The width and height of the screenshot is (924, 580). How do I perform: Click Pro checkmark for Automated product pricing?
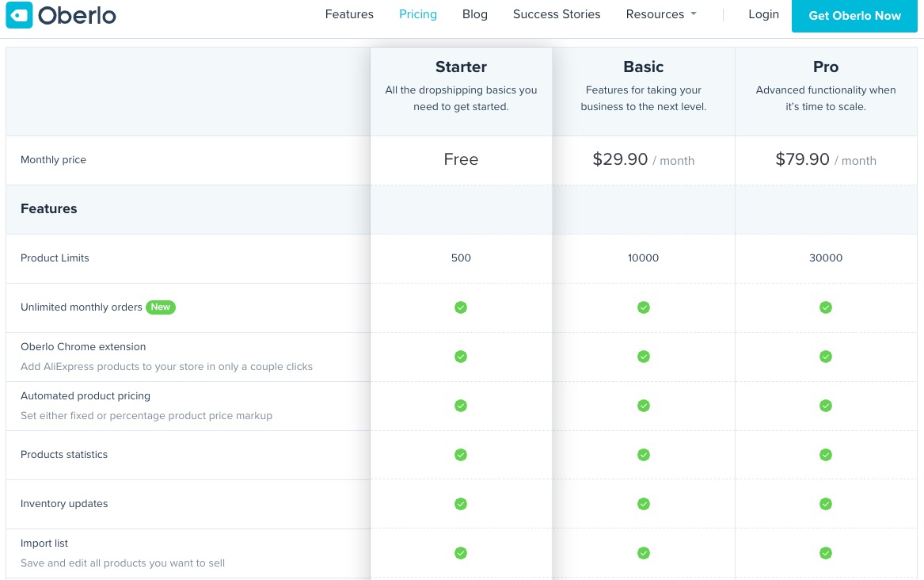pyautogui.click(x=826, y=406)
